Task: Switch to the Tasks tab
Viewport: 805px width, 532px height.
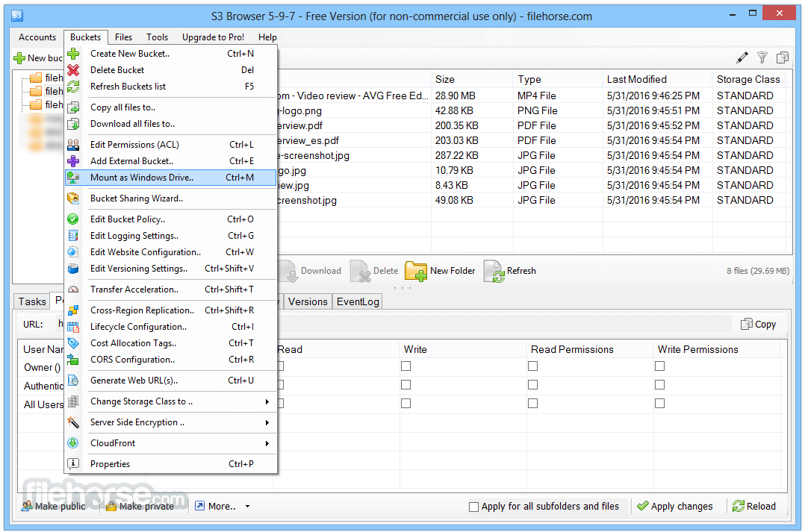Action: click(32, 301)
